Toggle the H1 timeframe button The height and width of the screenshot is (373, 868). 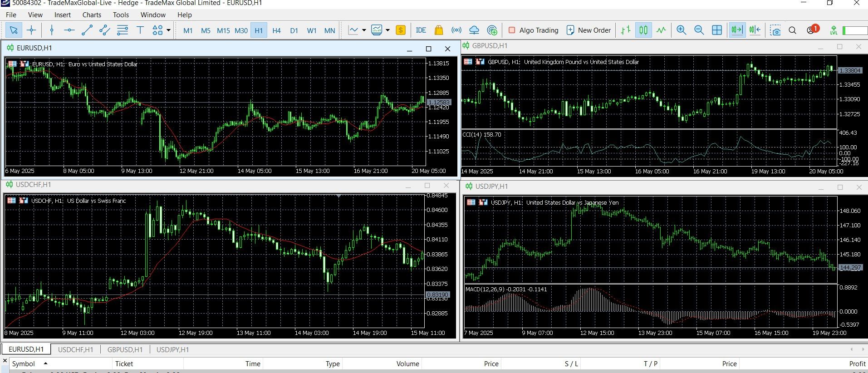(259, 30)
